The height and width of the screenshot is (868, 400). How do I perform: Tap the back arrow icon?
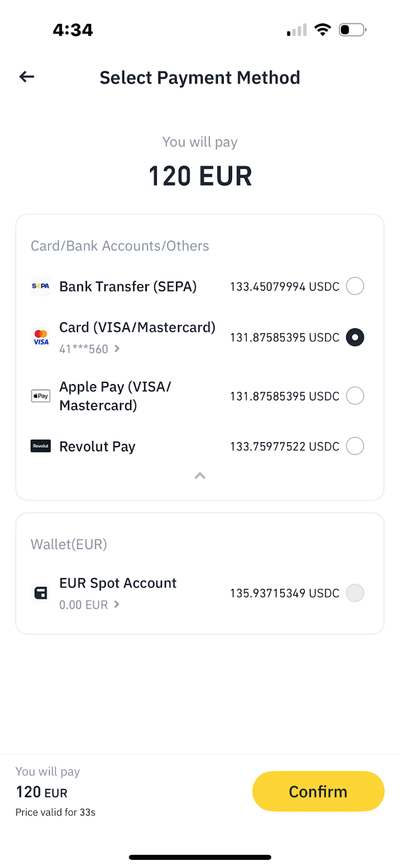click(27, 77)
